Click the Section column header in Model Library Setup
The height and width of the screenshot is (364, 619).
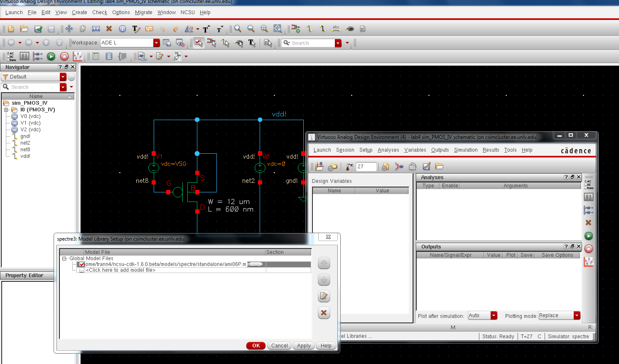pos(288,252)
